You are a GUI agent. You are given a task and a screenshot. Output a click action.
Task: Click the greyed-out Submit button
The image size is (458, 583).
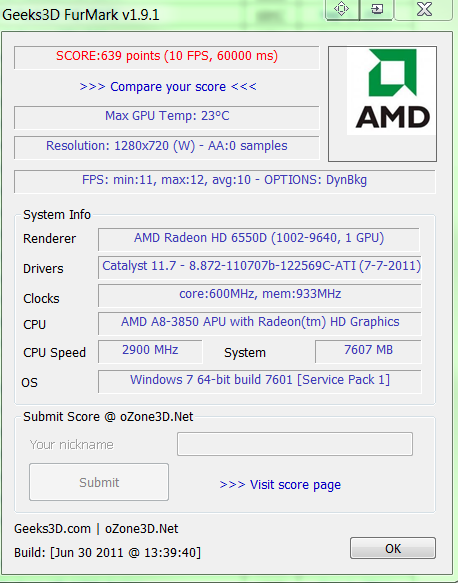99,482
